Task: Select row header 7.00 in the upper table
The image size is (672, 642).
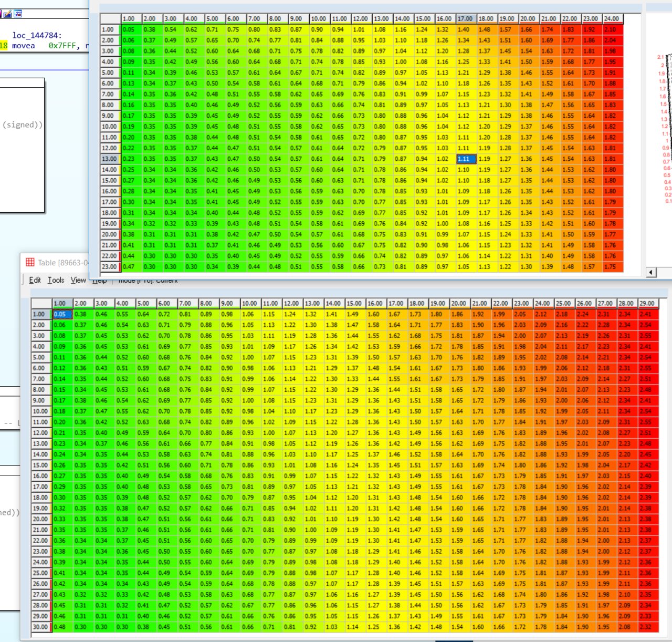Action: click(110, 94)
